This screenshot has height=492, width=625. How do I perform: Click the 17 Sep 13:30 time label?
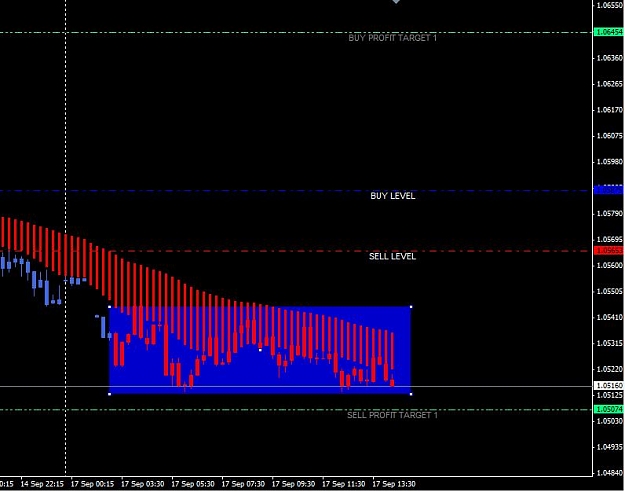[x=393, y=484]
